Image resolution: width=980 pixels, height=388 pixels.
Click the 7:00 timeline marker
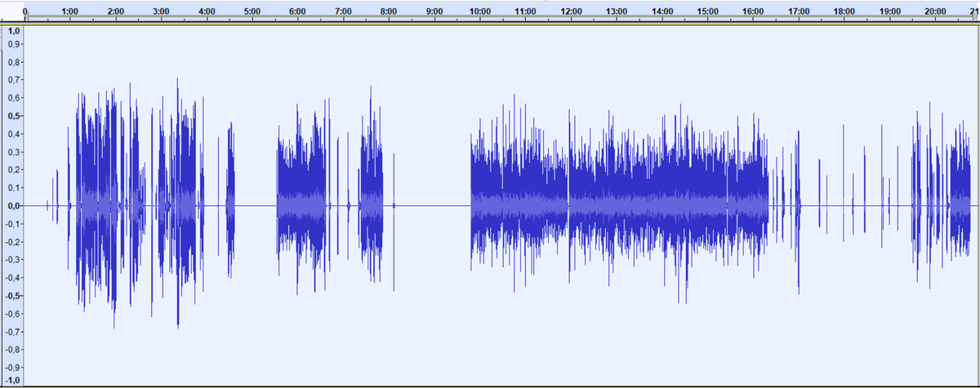coord(344,12)
